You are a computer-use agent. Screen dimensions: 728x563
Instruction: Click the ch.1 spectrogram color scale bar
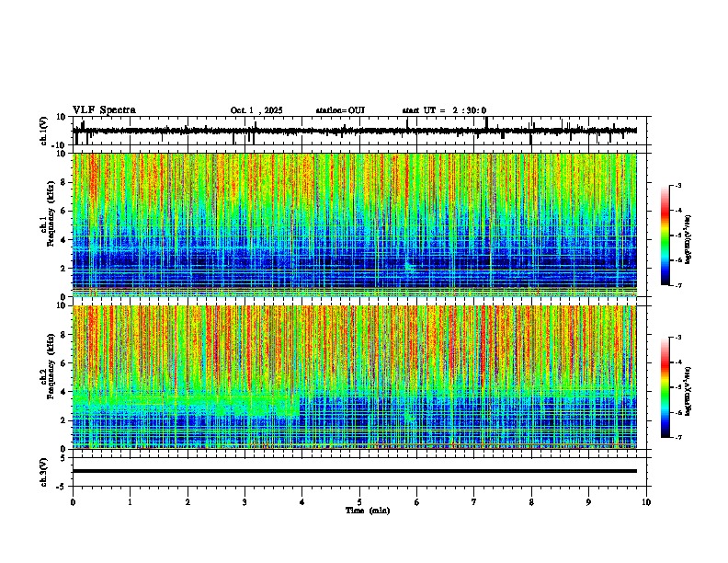tap(665, 236)
